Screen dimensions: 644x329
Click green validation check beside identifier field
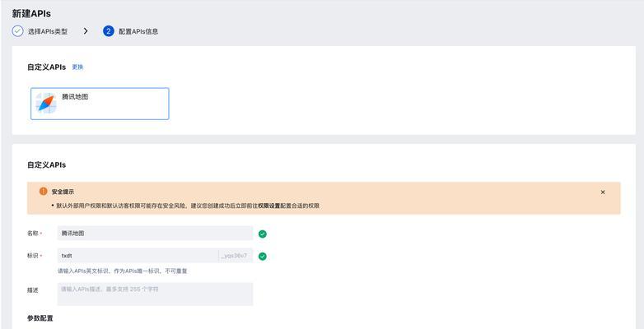click(263, 257)
